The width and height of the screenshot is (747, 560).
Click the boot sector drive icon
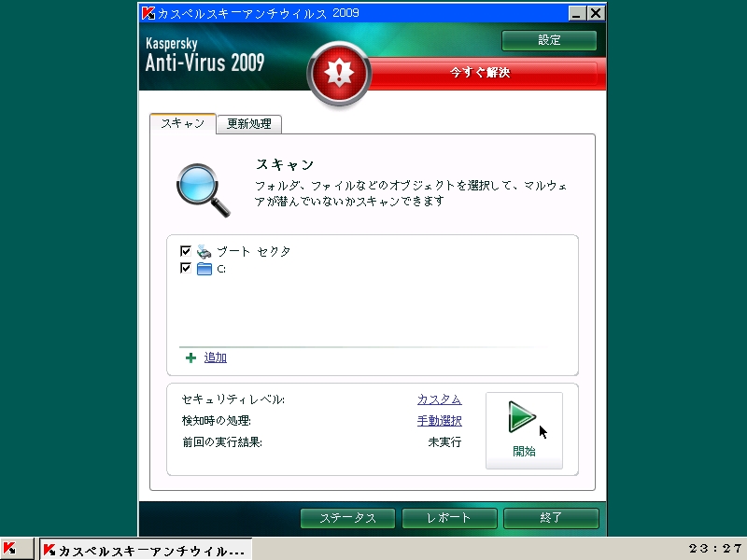(x=204, y=251)
